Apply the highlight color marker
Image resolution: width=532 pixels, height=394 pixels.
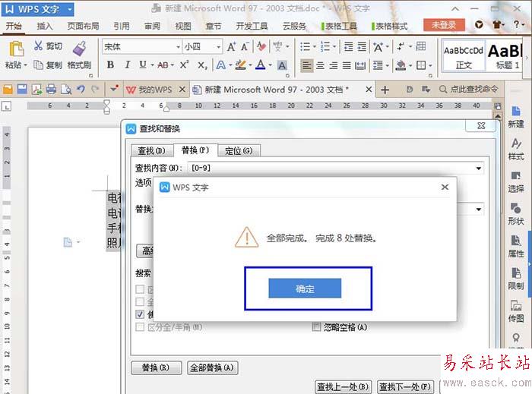pos(241,65)
